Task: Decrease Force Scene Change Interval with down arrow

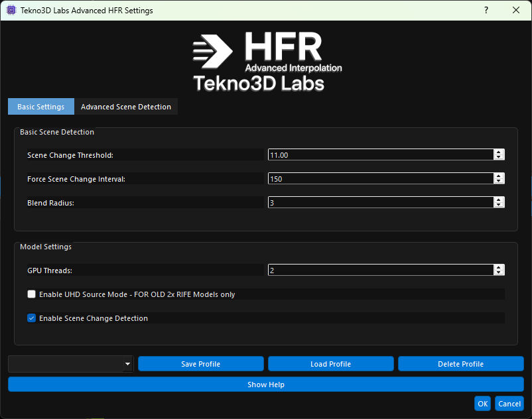Action: pos(499,182)
